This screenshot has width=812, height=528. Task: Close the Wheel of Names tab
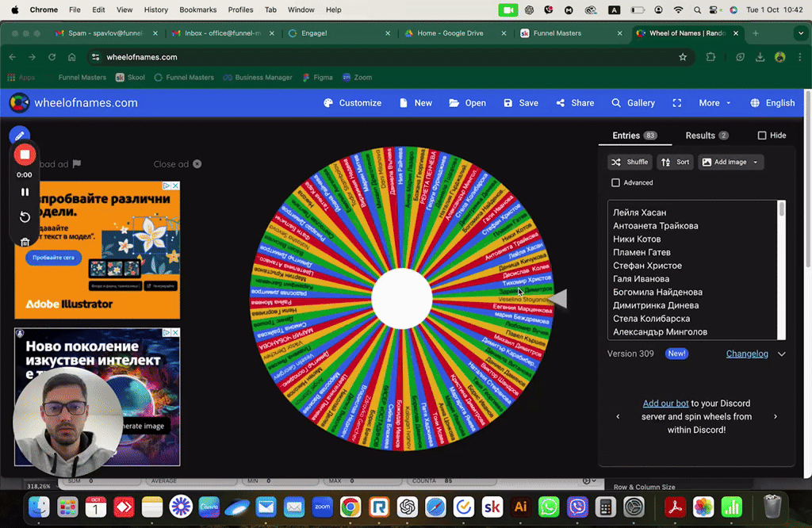(736, 33)
